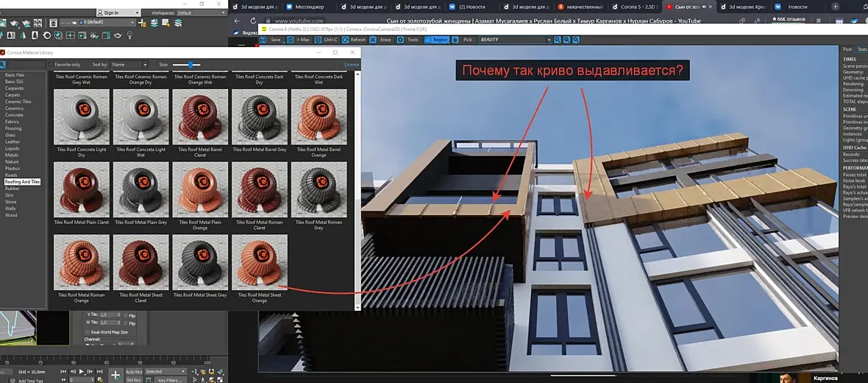Open the License link in material library
Image resolution: width=868 pixels, height=383 pixels.
(x=352, y=65)
